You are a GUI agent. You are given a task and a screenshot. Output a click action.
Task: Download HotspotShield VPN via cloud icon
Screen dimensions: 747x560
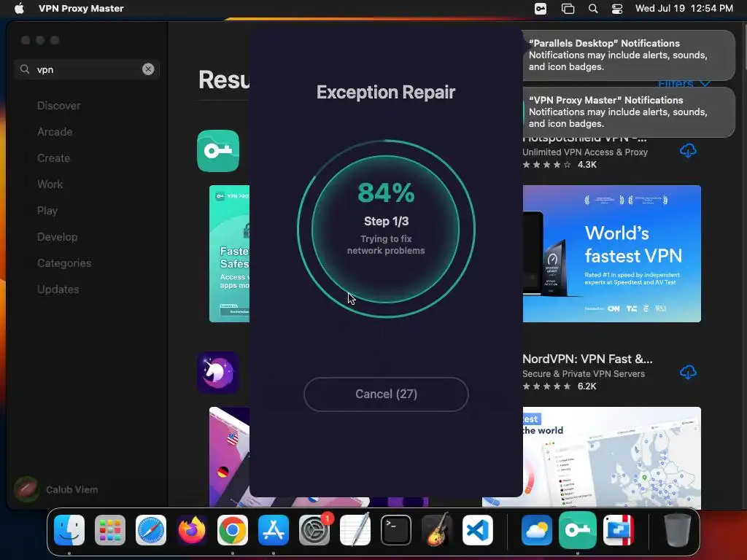688,151
